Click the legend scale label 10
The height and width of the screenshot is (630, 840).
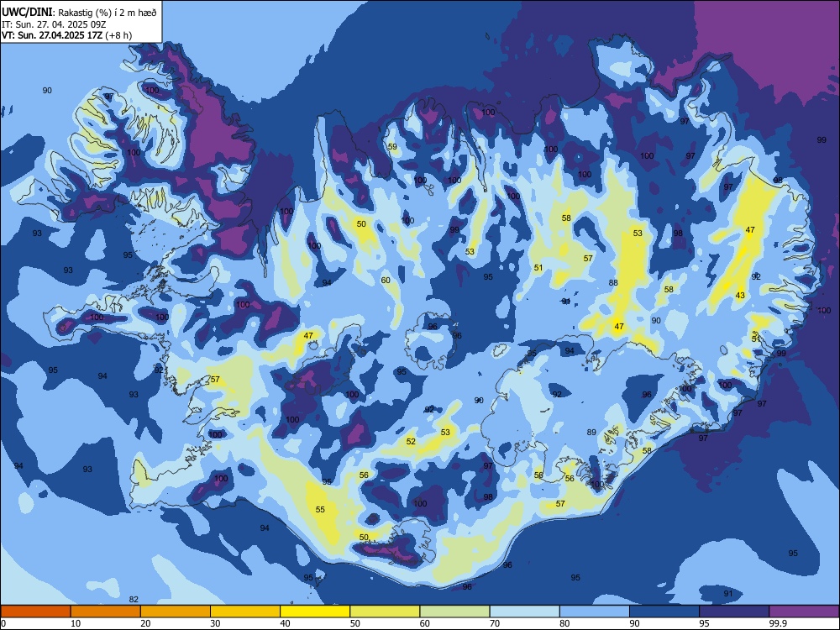coord(76,623)
